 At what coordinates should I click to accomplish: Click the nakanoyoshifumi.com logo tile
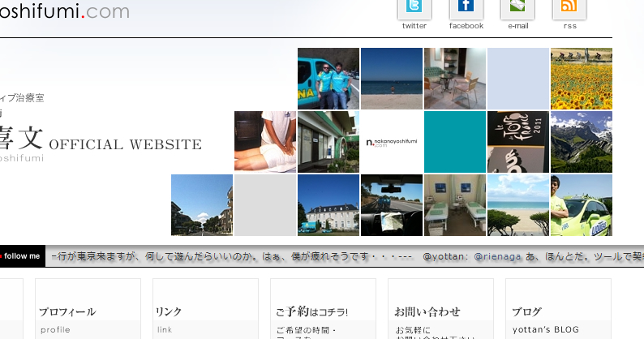(x=391, y=142)
